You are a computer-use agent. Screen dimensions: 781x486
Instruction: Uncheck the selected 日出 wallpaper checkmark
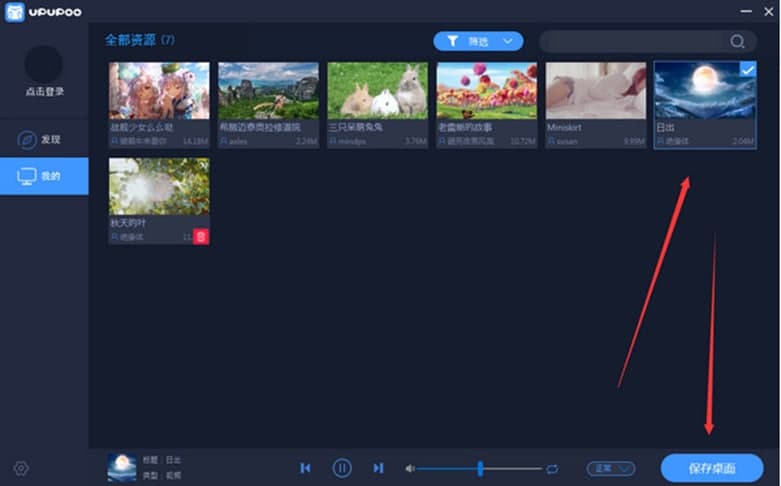pos(746,70)
